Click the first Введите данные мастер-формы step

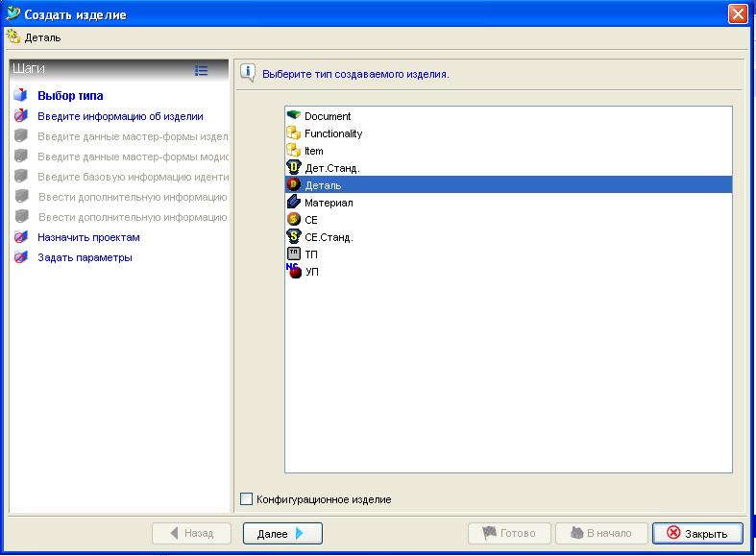click(x=133, y=136)
